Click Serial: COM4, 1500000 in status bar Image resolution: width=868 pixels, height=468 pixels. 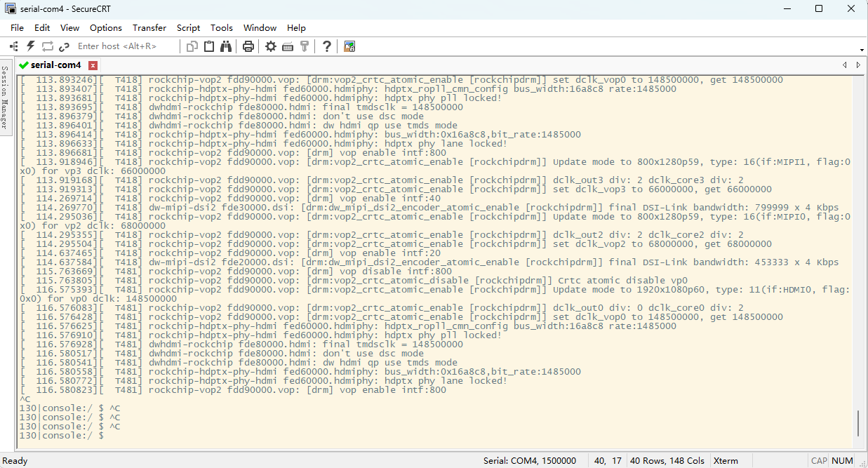click(530, 461)
